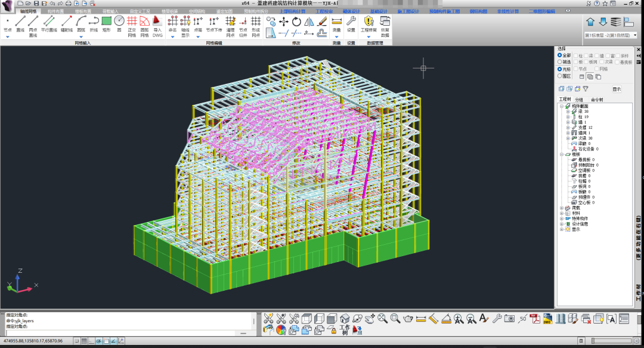Click the teapot render icon in bottom toolbar

click(x=408, y=318)
